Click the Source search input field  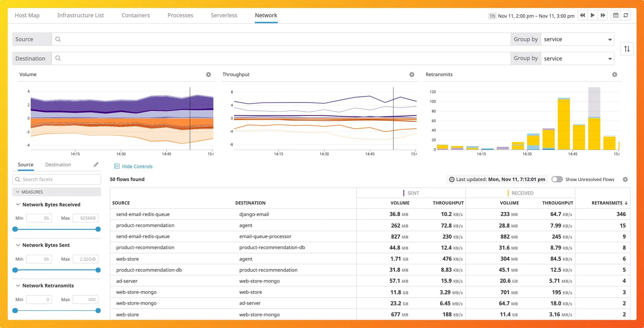coord(281,39)
